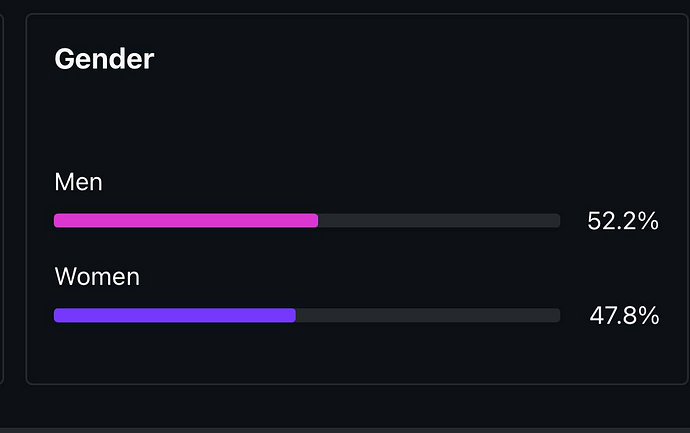
Task: Click the right tip of the purple Women fill
Action: tap(293, 315)
